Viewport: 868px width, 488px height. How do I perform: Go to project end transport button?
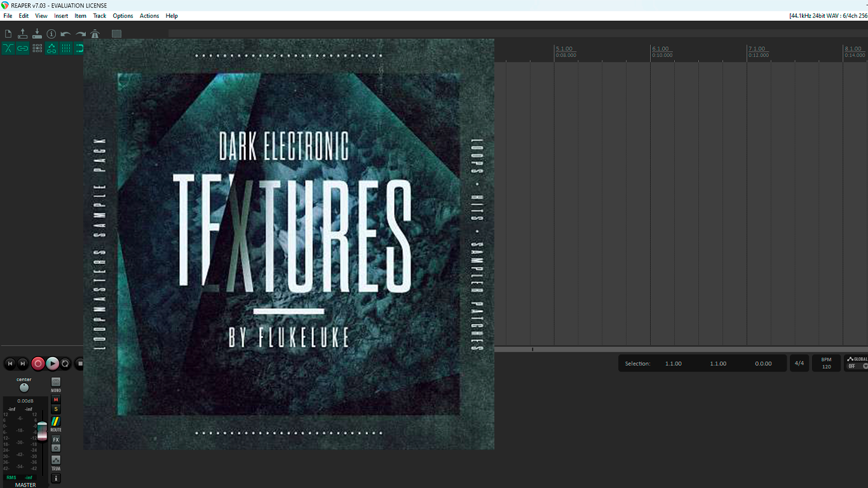pos(23,363)
